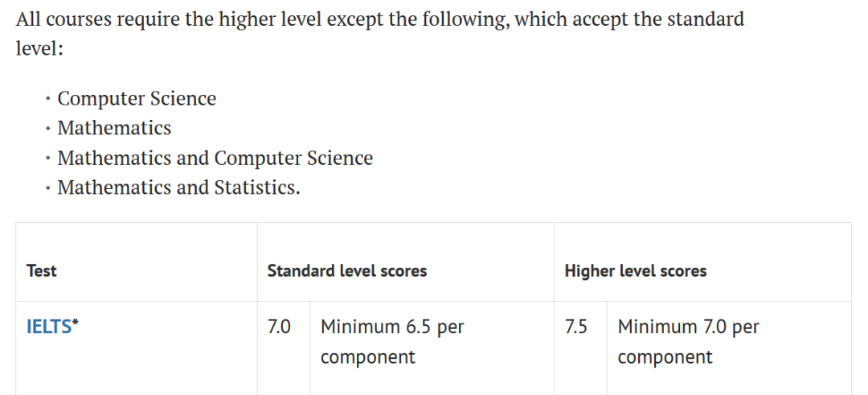Click the paragraph starting All courses require
Screen dimensions: 868x395
coord(379,34)
